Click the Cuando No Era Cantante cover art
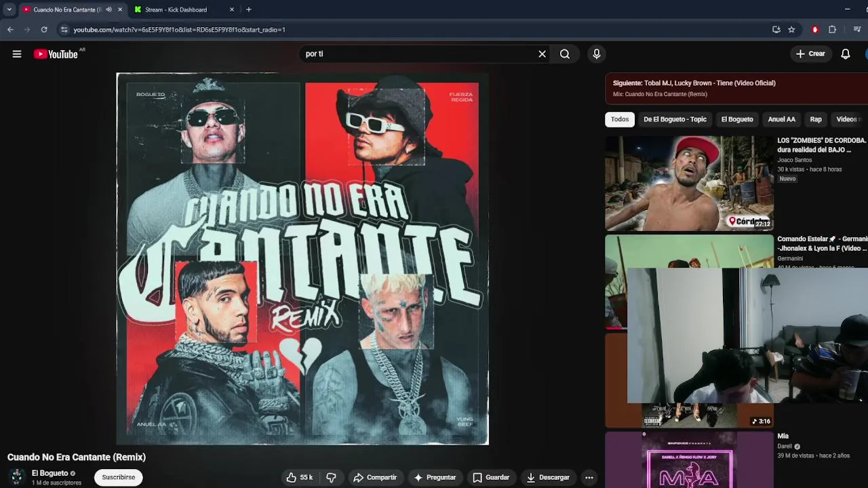Screen dimensions: 868x488 [302, 259]
